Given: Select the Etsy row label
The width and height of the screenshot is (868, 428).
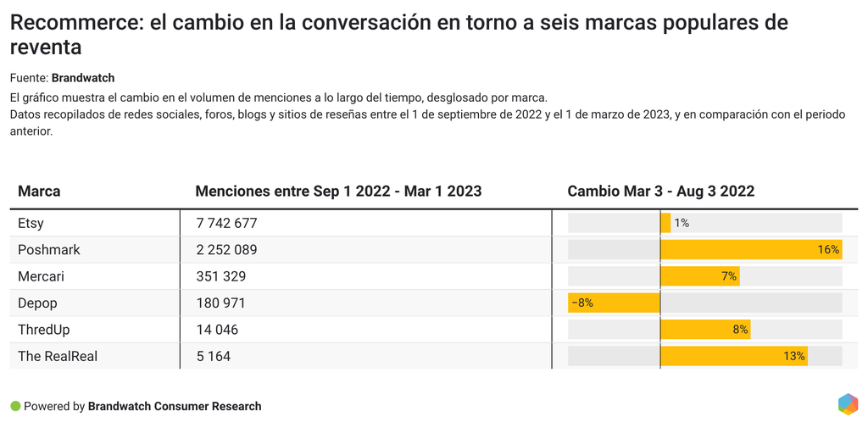Looking at the screenshot, I should [31, 224].
